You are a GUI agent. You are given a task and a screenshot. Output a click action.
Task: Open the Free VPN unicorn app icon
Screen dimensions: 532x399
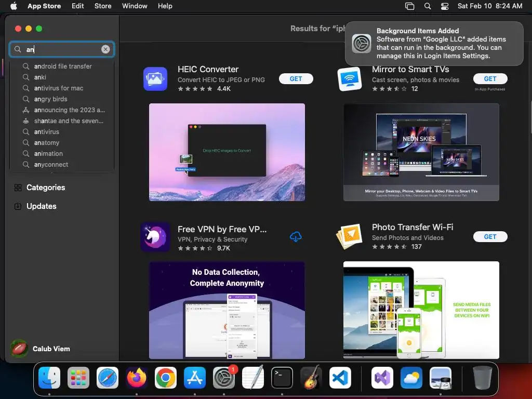point(155,237)
